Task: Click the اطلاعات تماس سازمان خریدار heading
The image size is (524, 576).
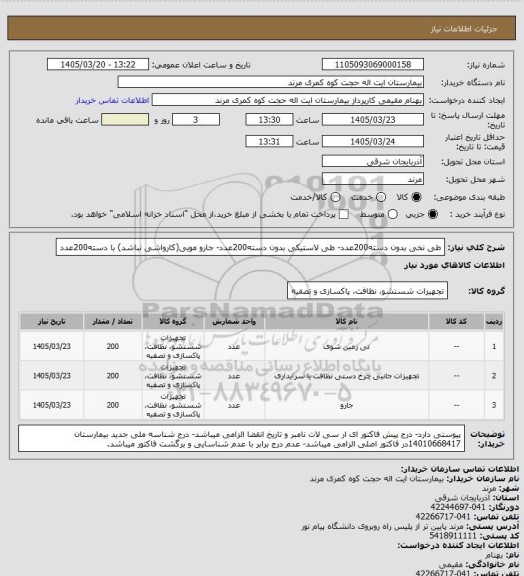Action: pyautogui.click(x=460, y=469)
